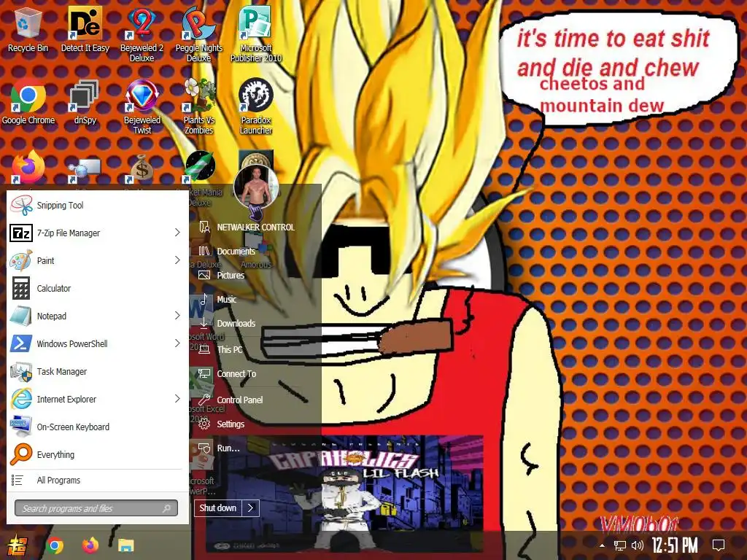
Task: Expand the Windows PowerShell jump list arrow
Action: pos(177,343)
